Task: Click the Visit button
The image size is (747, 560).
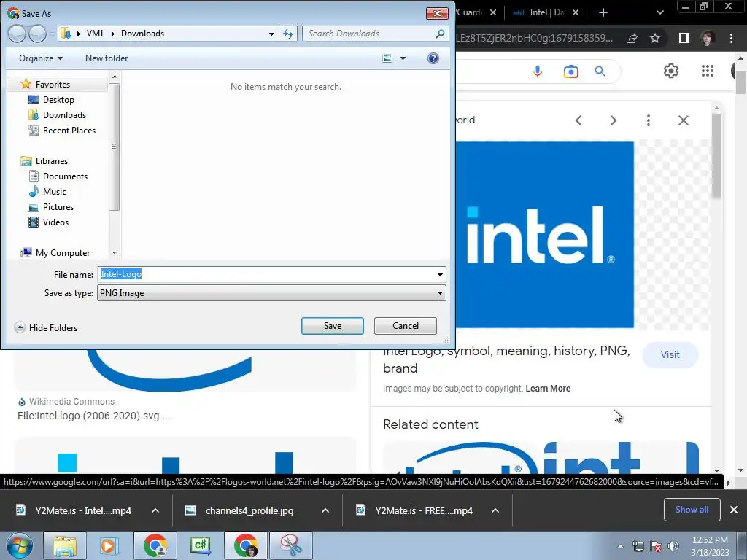Action: tap(670, 355)
